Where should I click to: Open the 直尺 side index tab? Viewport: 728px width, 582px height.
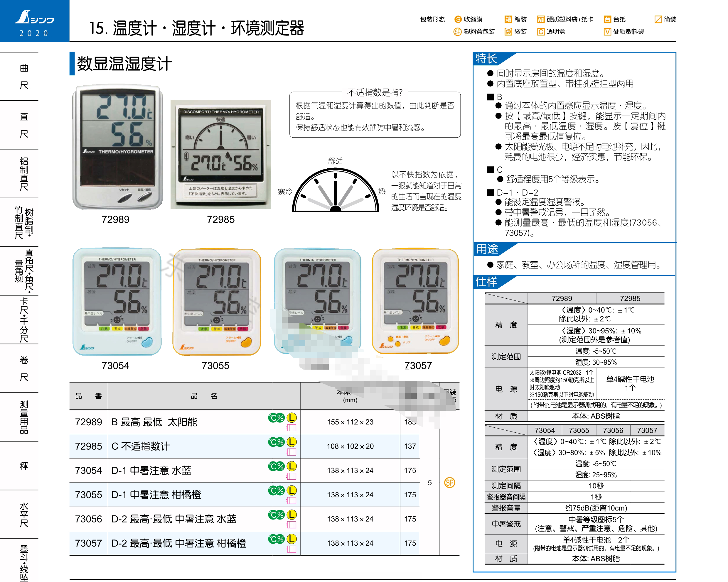pyautogui.click(x=19, y=125)
